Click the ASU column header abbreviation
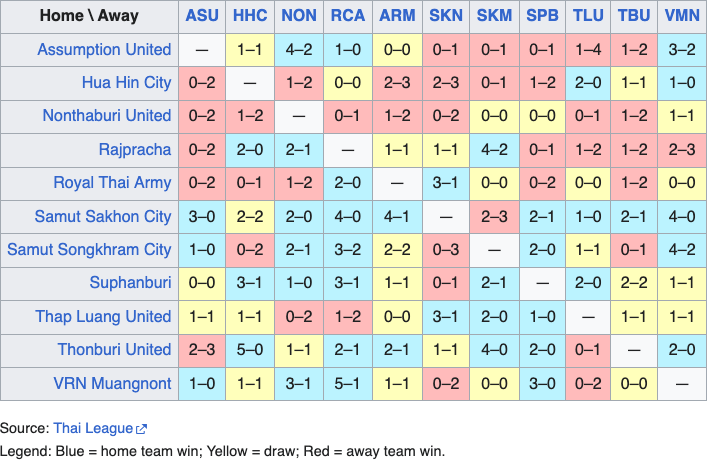Screen dimensions: 707x465 [x=202, y=16]
